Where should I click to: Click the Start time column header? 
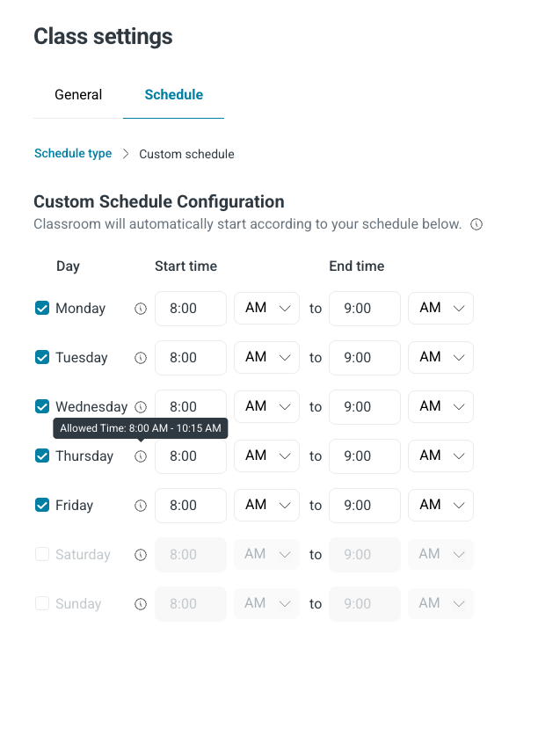pos(185,266)
